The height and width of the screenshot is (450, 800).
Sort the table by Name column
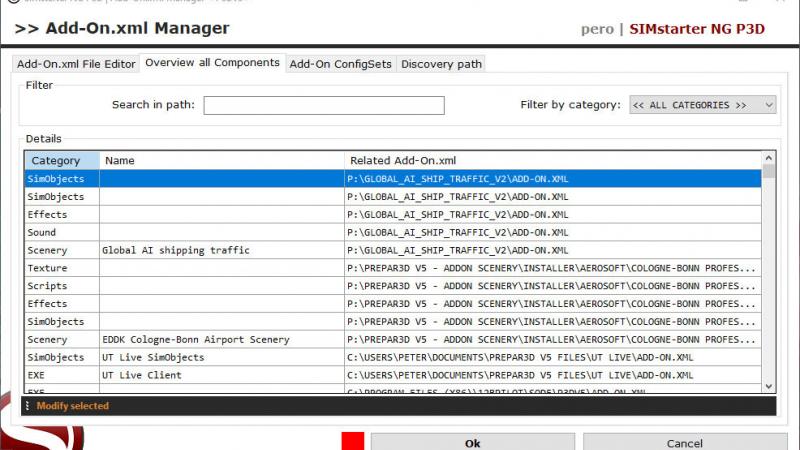[x=222, y=160]
